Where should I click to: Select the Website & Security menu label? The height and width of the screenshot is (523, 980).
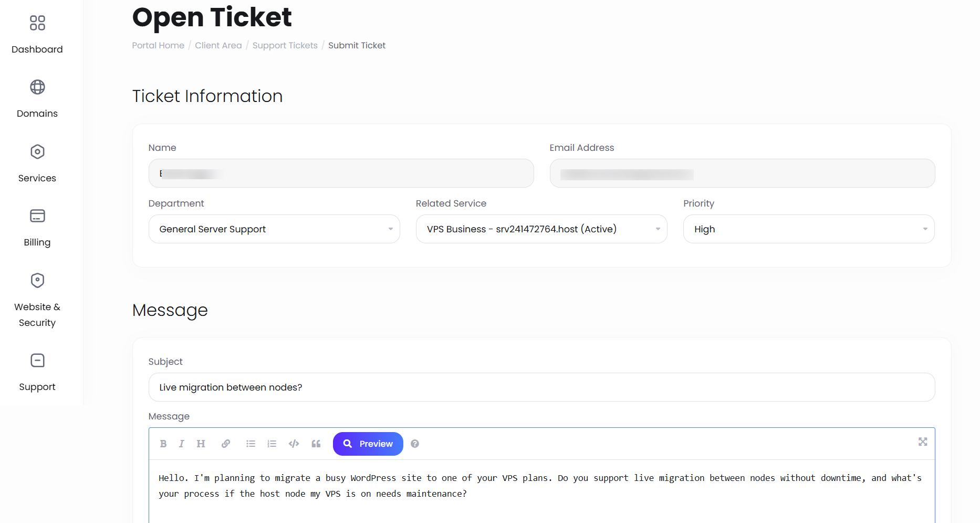point(37,315)
